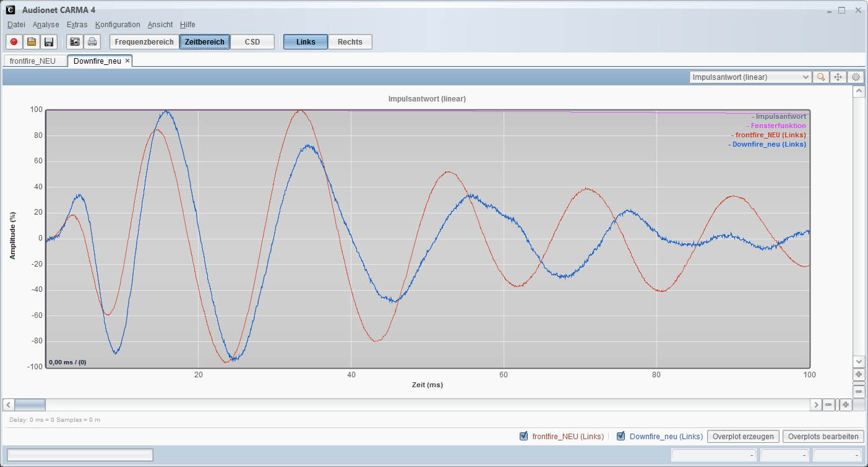
Task: Start a new measurement with the red record button
Action: pos(14,42)
